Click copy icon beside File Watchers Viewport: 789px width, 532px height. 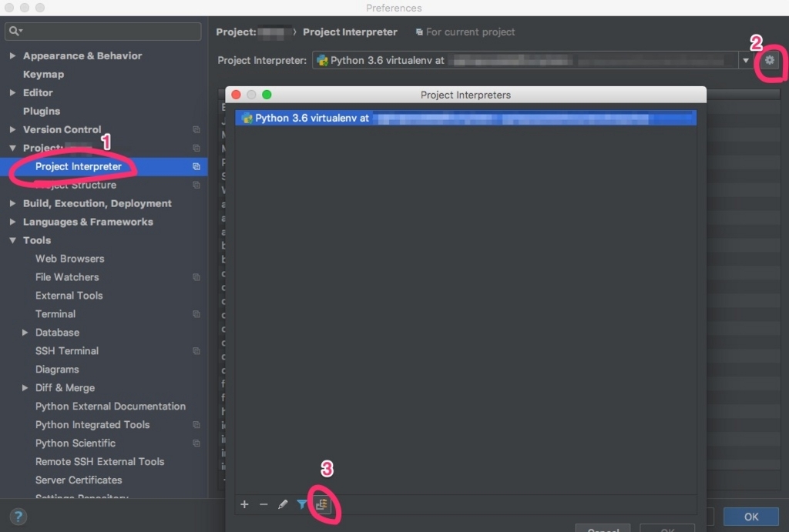coord(196,277)
